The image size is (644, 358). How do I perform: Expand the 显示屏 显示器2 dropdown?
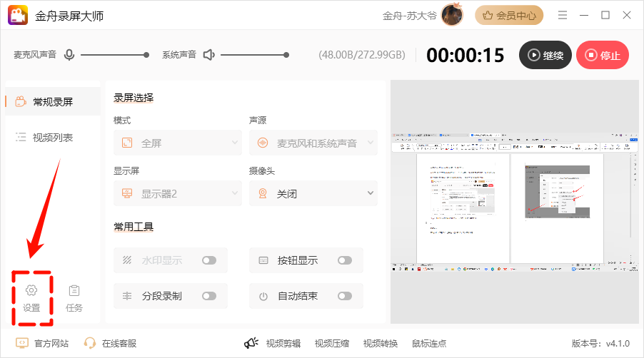tap(178, 193)
